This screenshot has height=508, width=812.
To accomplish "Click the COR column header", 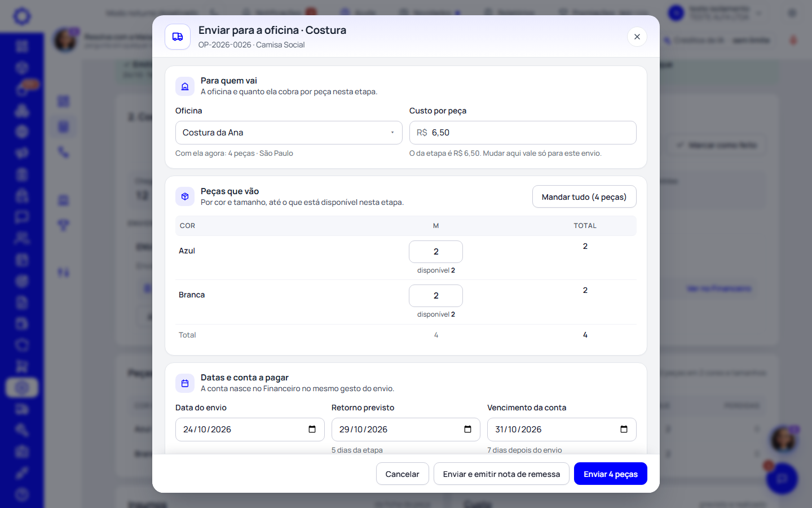I will click(x=187, y=226).
